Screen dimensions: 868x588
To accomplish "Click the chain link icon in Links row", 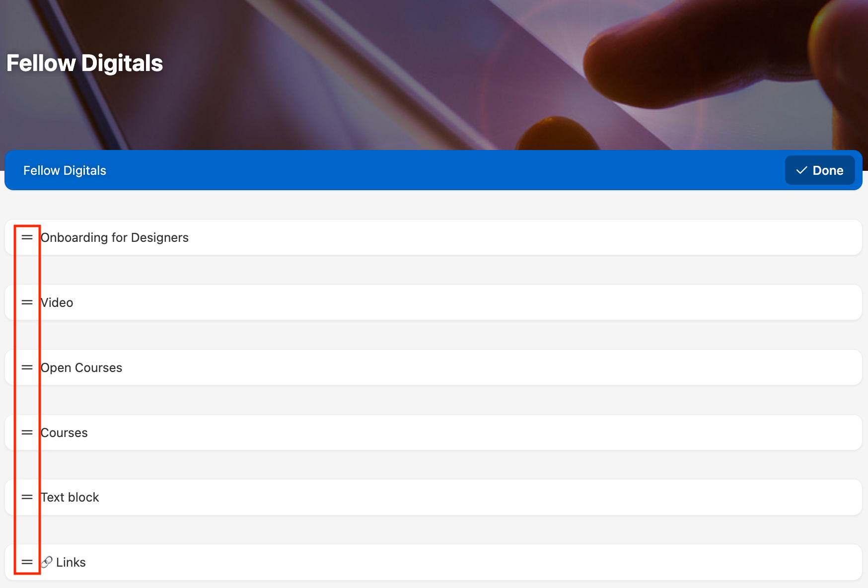I will [x=47, y=562].
